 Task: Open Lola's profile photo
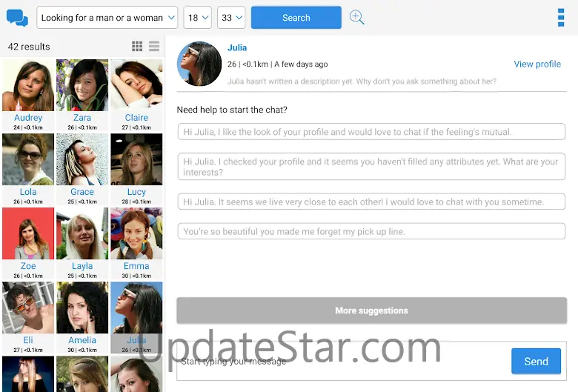pyautogui.click(x=28, y=159)
